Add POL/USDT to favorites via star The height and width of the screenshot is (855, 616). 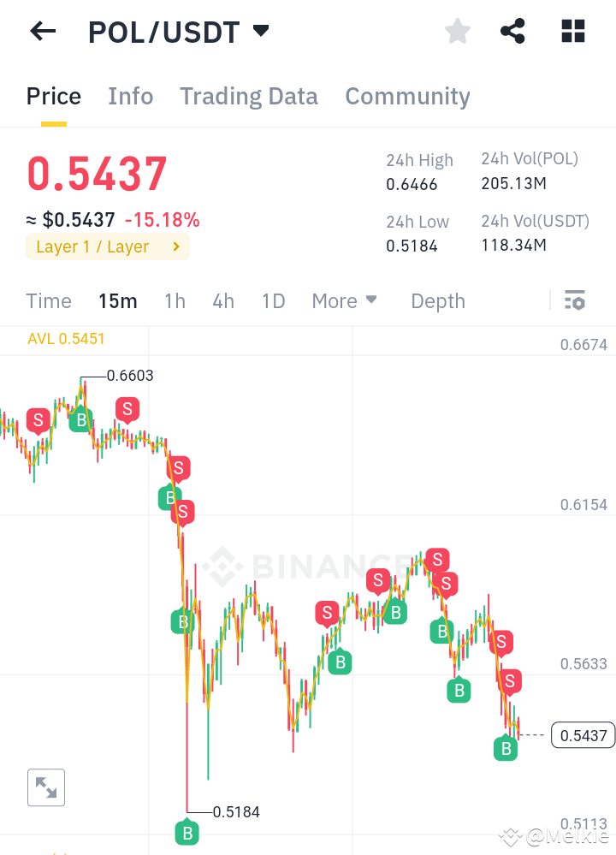click(457, 31)
